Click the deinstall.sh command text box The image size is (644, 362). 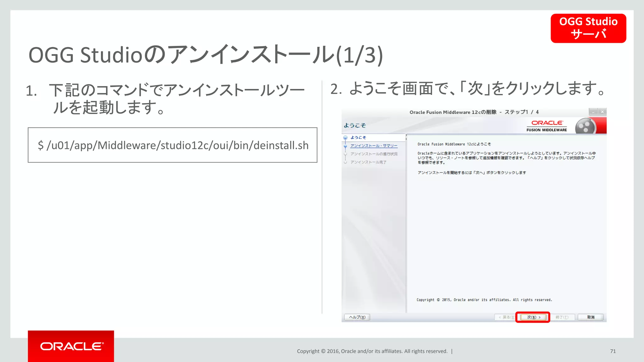[173, 145]
